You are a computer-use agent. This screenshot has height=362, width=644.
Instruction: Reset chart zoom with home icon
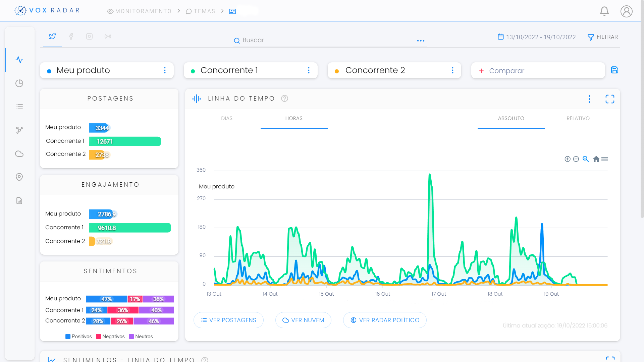596,159
